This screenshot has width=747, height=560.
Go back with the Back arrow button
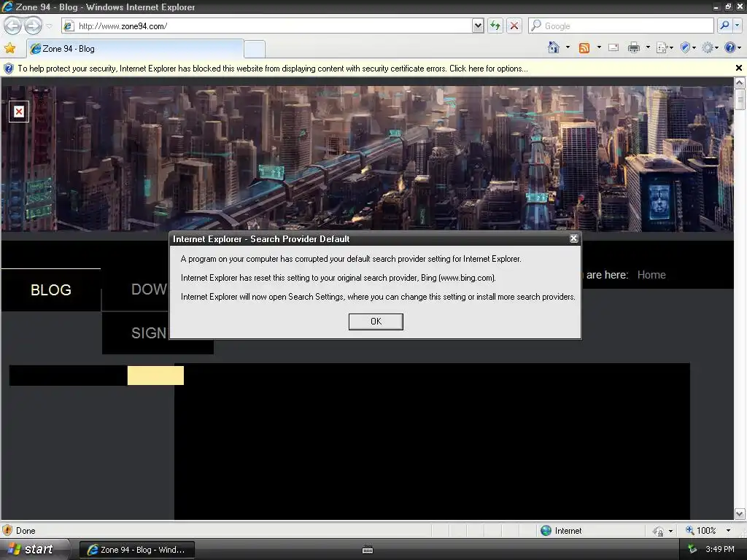12,26
